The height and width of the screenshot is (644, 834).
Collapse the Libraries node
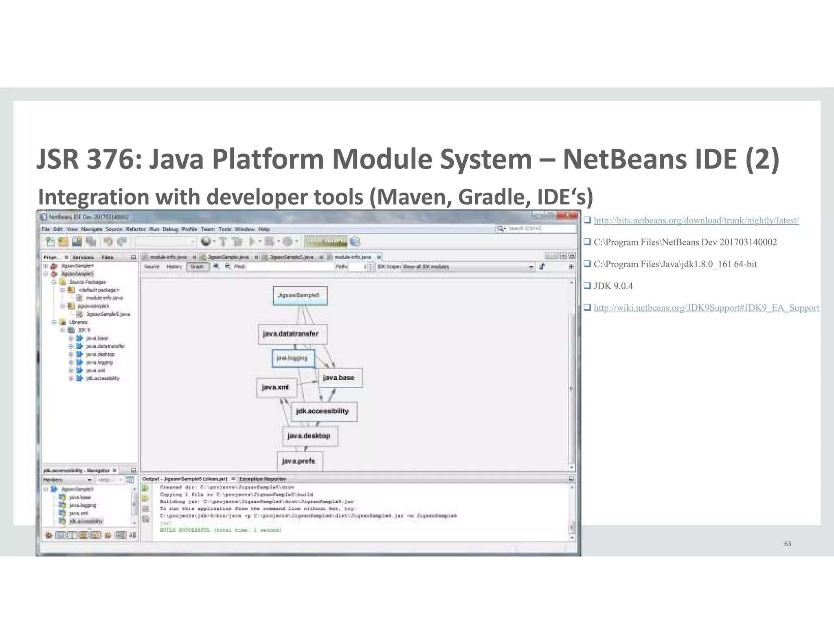pos(54,322)
